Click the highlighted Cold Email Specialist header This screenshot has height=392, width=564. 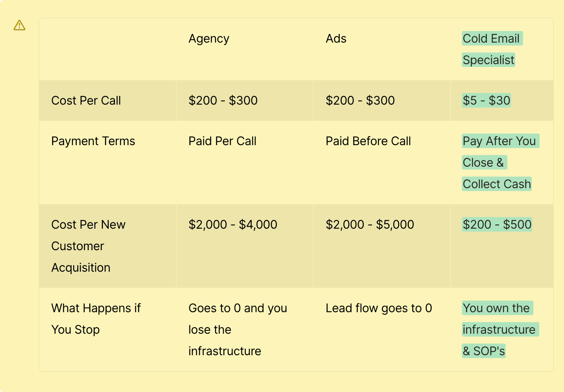[x=492, y=49]
